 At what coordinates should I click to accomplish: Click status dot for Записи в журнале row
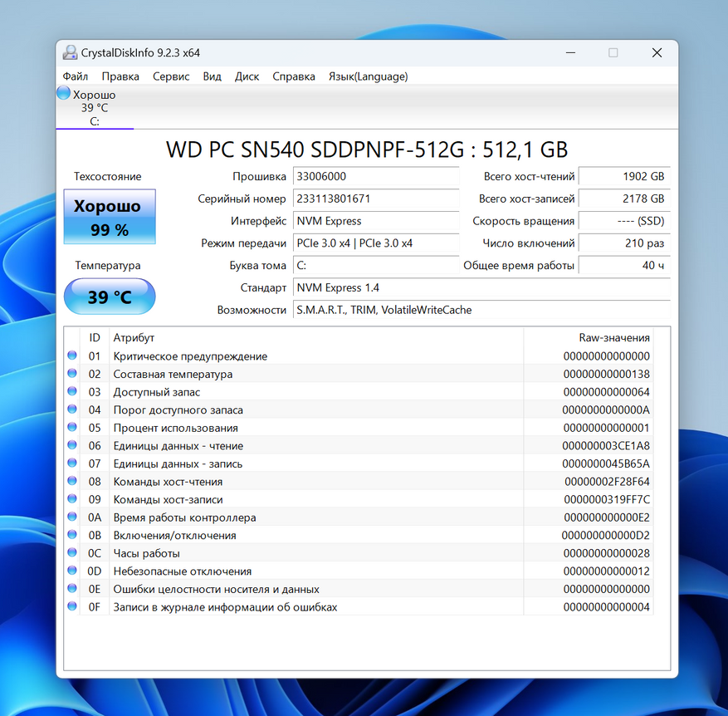tap(72, 606)
